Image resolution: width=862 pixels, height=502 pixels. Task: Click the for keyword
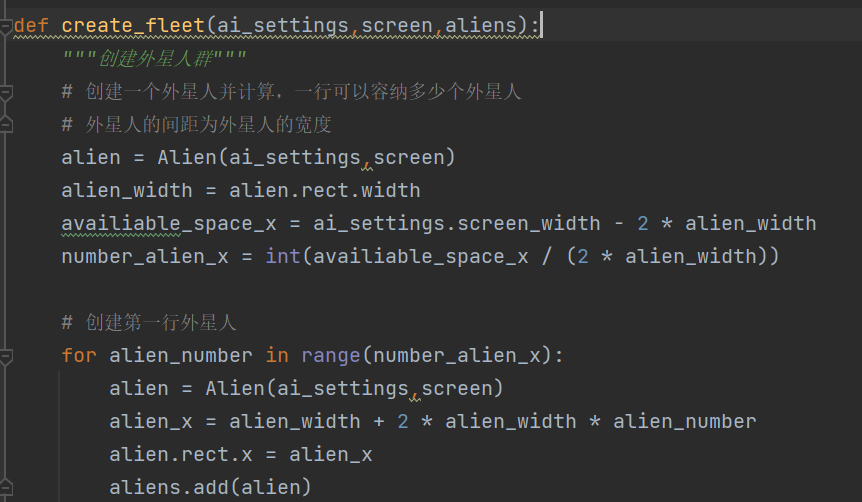pyautogui.click(x=78, y=355)
